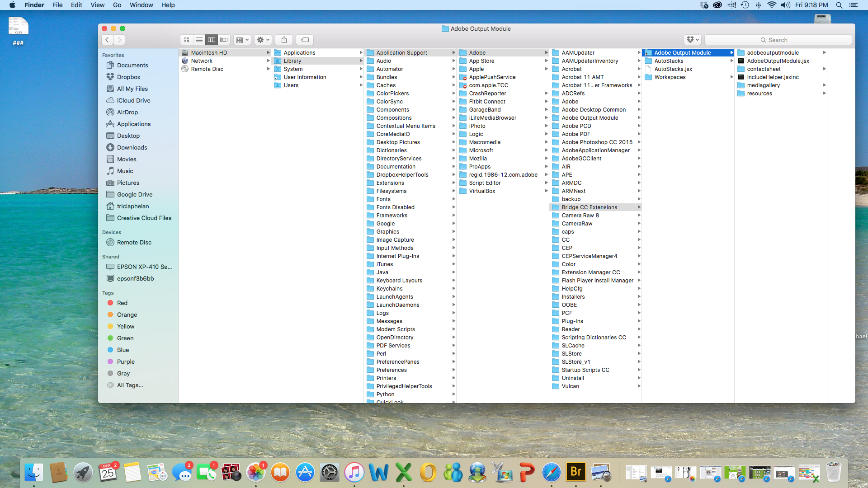Open the Share button menu
Screen dimensions: 868x488
point(284,40)
